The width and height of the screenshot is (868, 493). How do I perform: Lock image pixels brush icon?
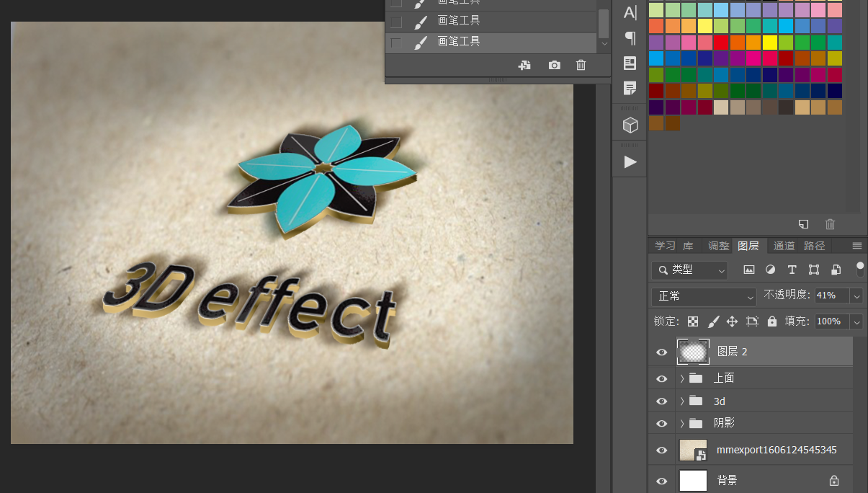click(x=713, y=321)
